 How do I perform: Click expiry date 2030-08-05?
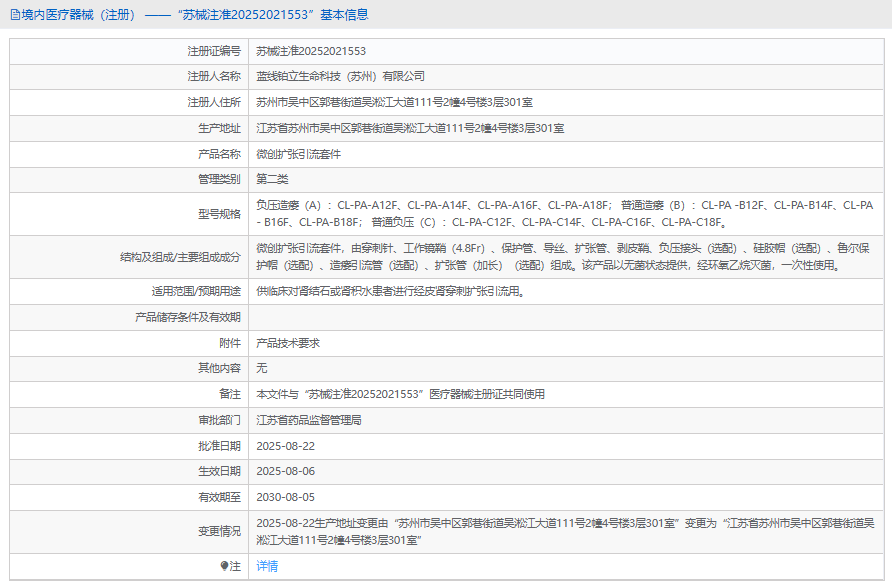coord(286,497)
